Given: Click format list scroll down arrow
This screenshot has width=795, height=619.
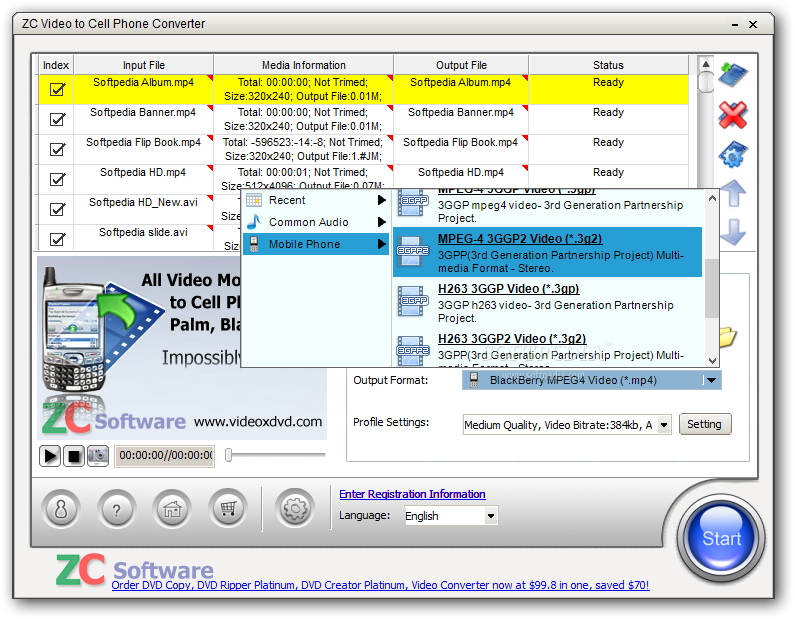Looking at the screenshot, I should point(712,360).
